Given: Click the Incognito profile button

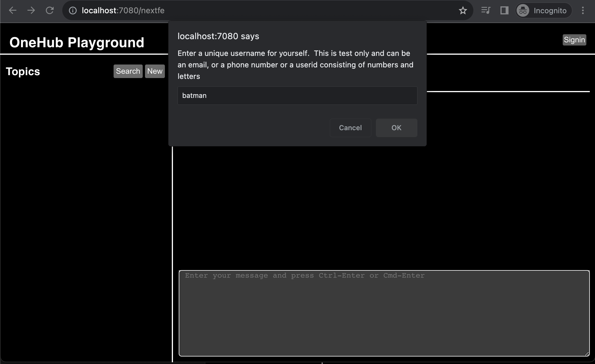Looking at the screenshot, I should tap(543, 11).
